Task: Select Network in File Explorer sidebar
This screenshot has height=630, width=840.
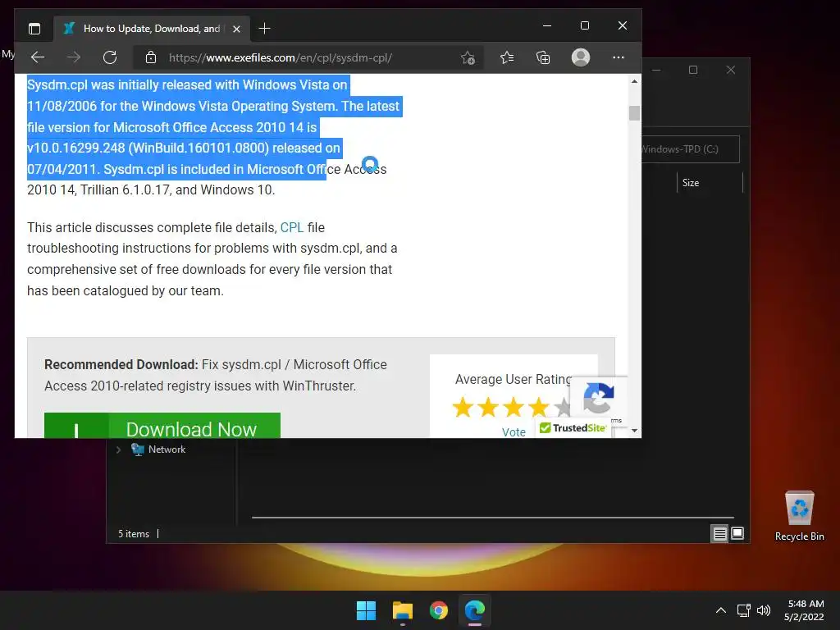Action: tap(167, 450)
